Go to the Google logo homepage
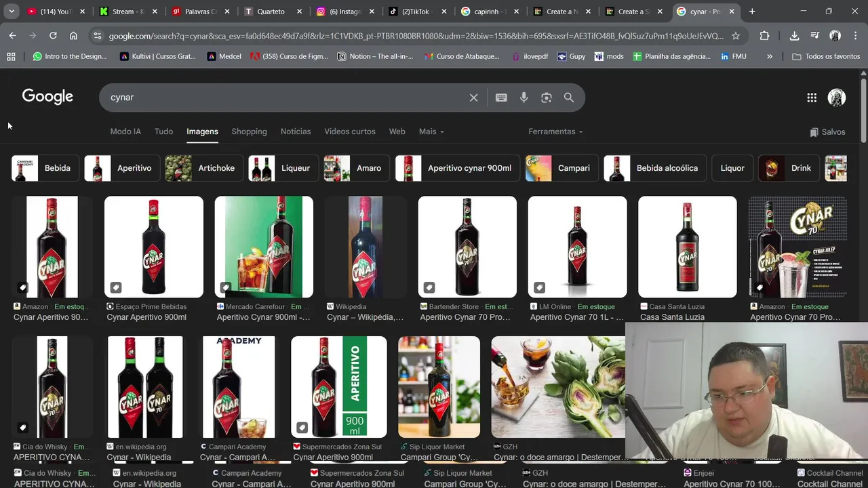This screenshot has height=488, width=868. (x=47, y=96)
